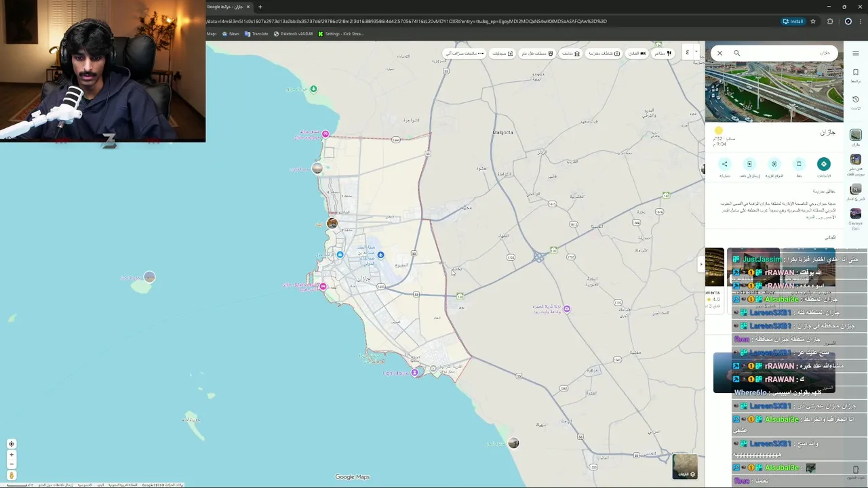Open the Layers thumbnail on the map
Image resolution: width=868 pixels, height=488 pixels.
tap(685, 466)
